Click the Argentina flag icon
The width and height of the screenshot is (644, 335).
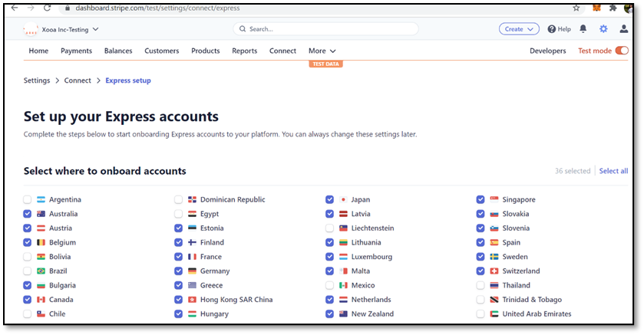click(x=41, y=199)
